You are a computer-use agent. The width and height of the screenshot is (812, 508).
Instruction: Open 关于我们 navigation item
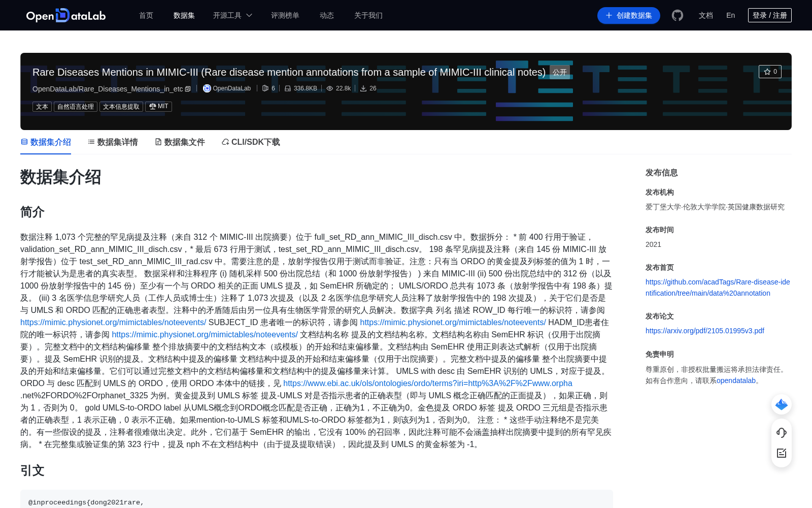tap(368, 15)
